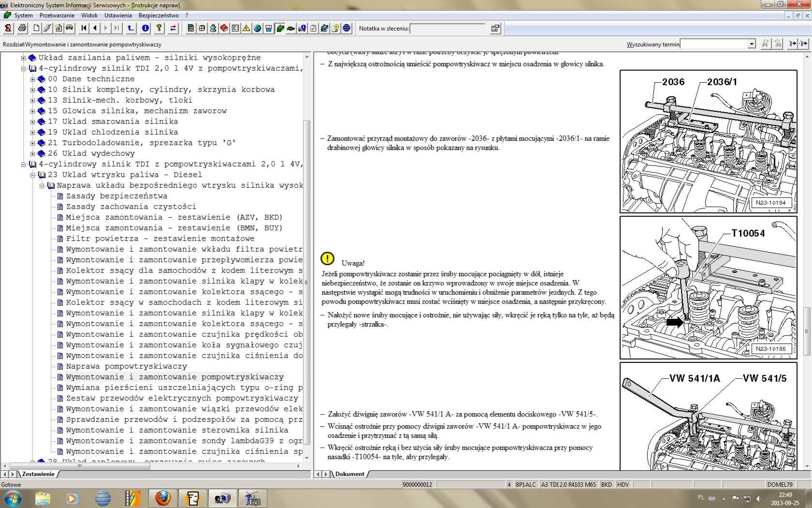Open 'Wymontowanie i zamontowanie sterownika silnika' entry

point(177,430)
